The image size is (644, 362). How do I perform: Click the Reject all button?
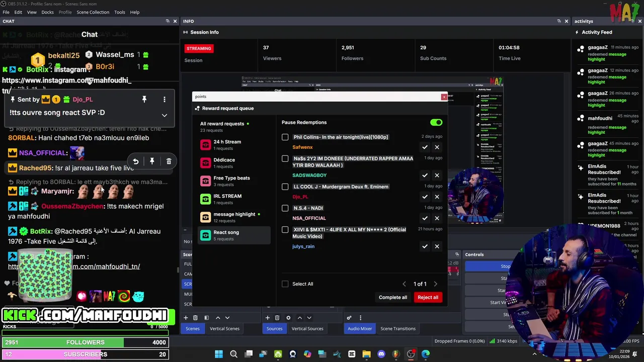point(428,298)
